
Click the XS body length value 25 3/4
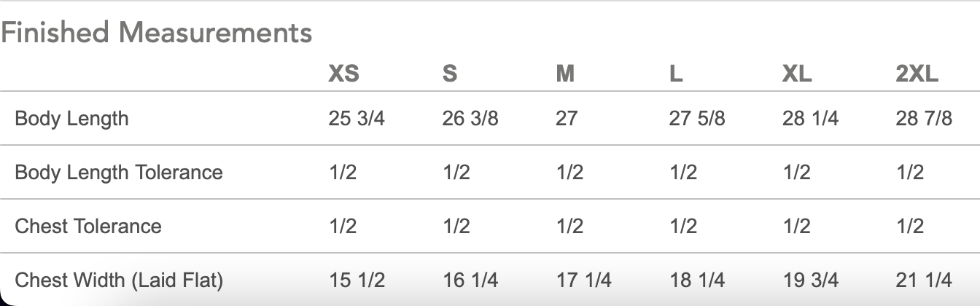coord(357,119)
